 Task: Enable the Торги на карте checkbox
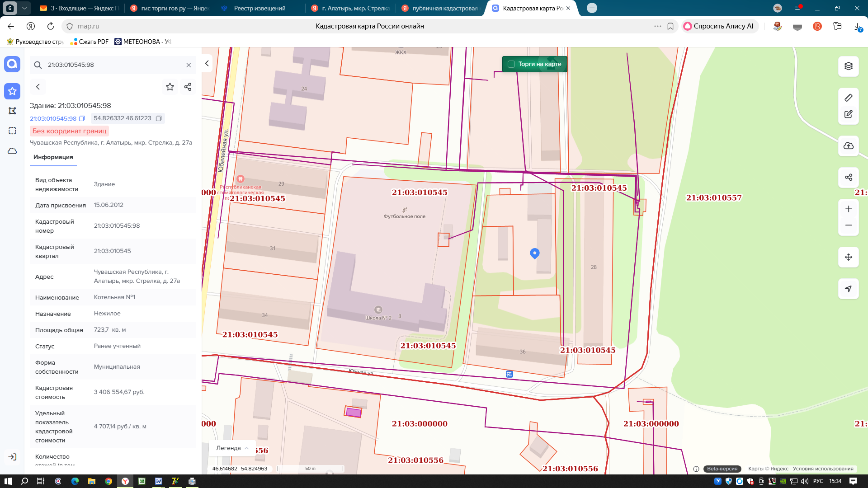coord(511,64)
